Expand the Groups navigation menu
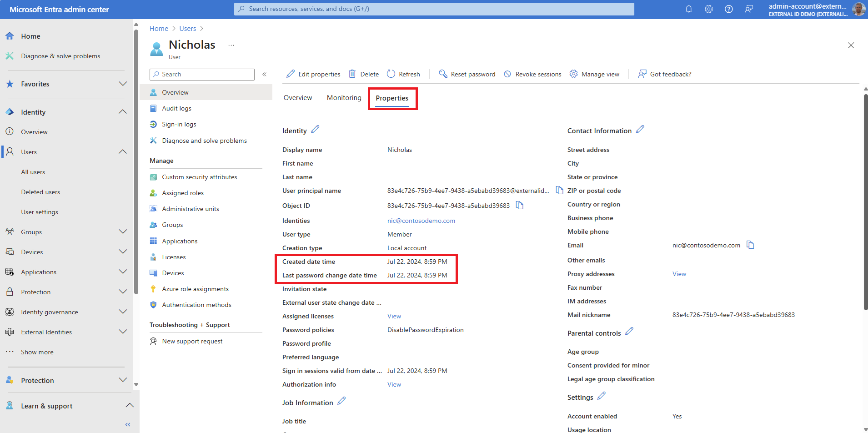 (x=122, y=232)
